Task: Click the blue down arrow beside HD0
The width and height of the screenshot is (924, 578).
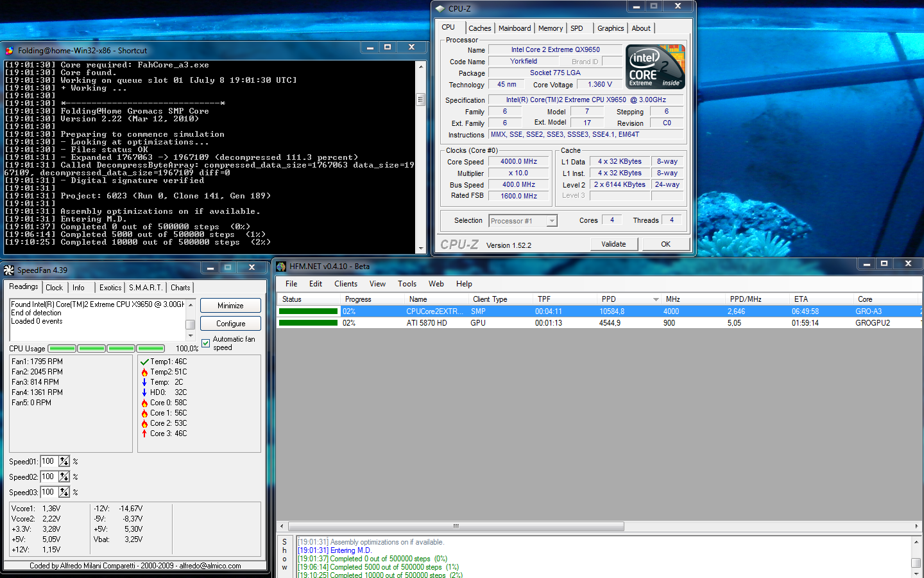Action: click(x=144, y=392)
